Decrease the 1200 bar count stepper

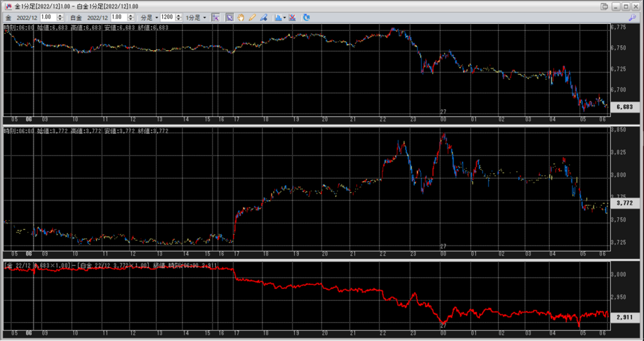click(177, 19)
